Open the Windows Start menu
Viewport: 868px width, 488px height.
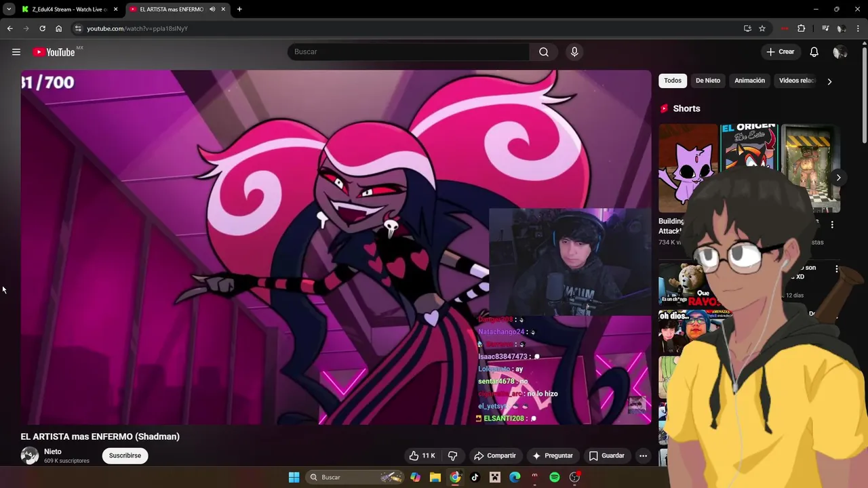tap(294, 477)
